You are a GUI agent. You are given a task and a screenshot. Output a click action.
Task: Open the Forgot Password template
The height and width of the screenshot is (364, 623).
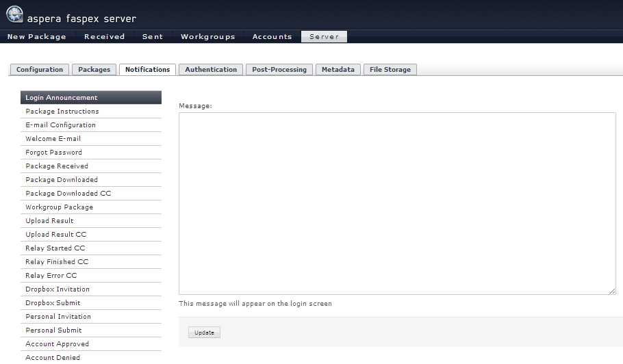91,153
